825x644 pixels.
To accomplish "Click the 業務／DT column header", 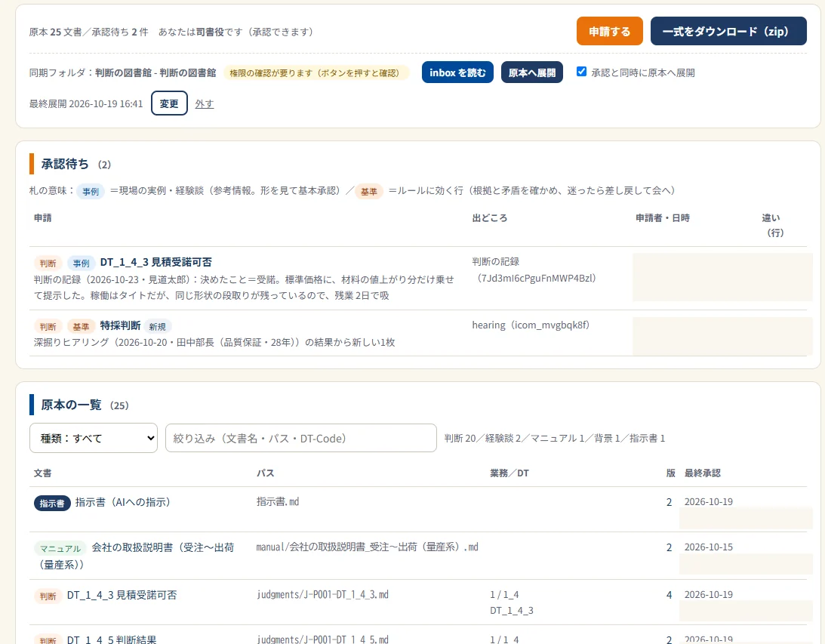I will (x=509, y=473).
